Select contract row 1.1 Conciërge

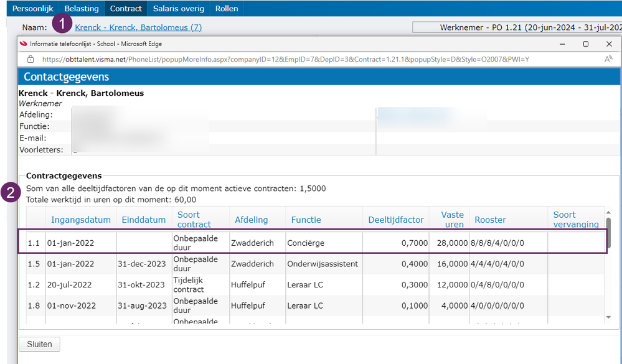tap(313, 241)
